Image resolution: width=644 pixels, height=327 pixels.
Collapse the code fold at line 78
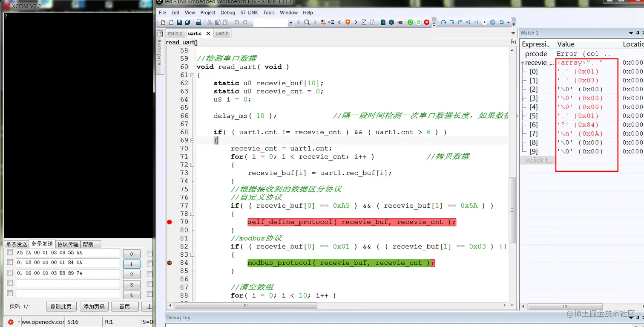[x=192, y=214]
